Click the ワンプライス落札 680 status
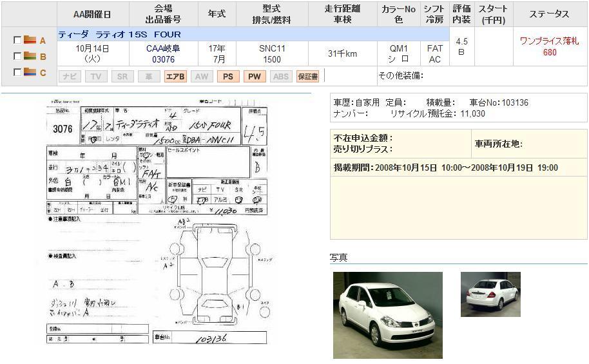This screenshot has height=364, width=589. 550,46
